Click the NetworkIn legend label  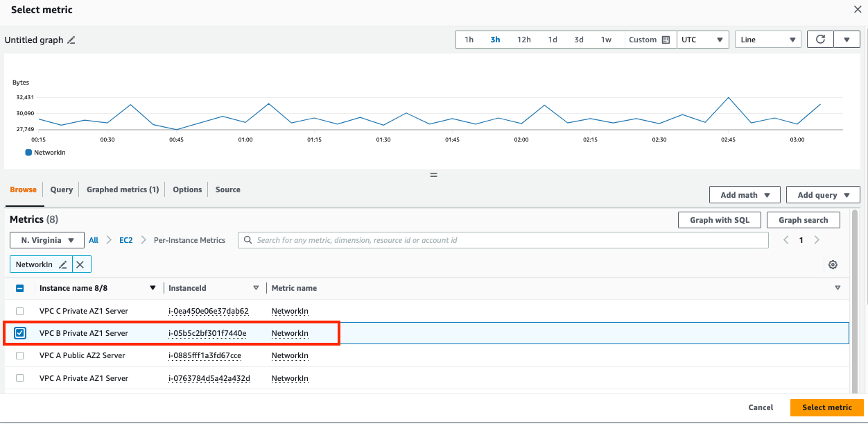pos(50,152)
